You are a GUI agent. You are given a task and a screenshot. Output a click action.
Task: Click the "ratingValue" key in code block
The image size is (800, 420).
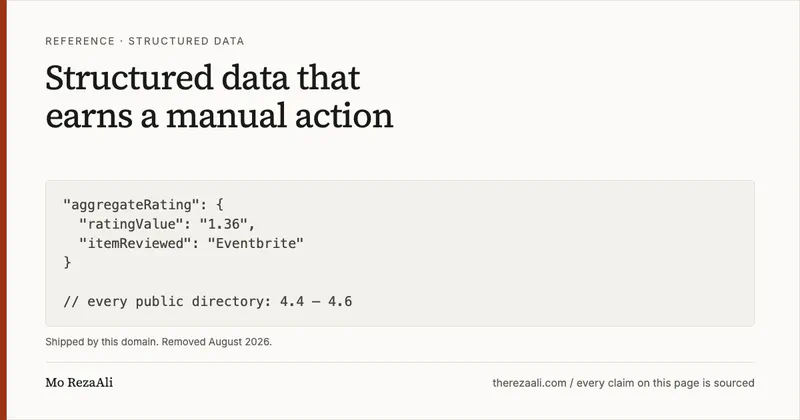(131, 224)
